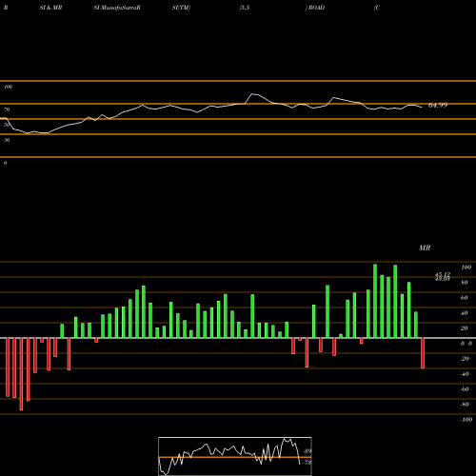476x476 pixels.
Task: Click the RSI axis label 100 at upper left
Action: pyautogui.click(x=8, y=87)
